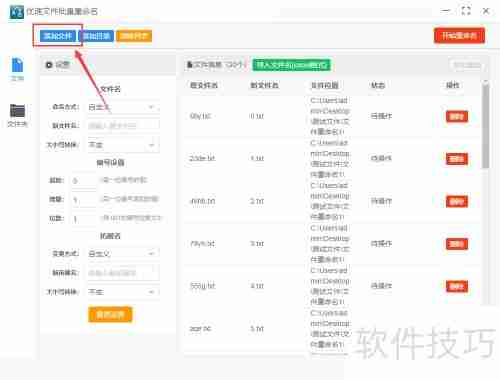Screen dimensions: 500x380
Task: Start renaming with the red 开始重命名 button
Action: point(459,35)
